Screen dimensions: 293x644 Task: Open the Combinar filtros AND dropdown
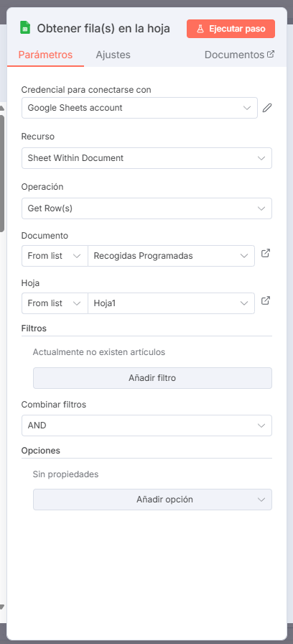147,425
